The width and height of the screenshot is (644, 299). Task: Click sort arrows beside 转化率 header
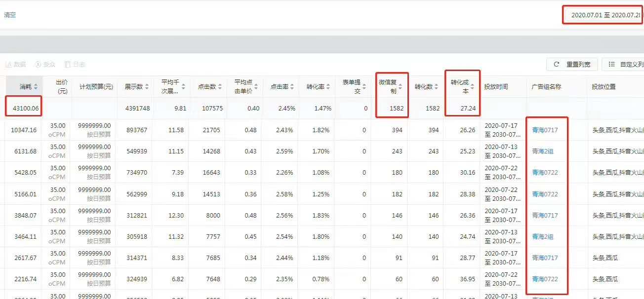click(x=328, y=87)
